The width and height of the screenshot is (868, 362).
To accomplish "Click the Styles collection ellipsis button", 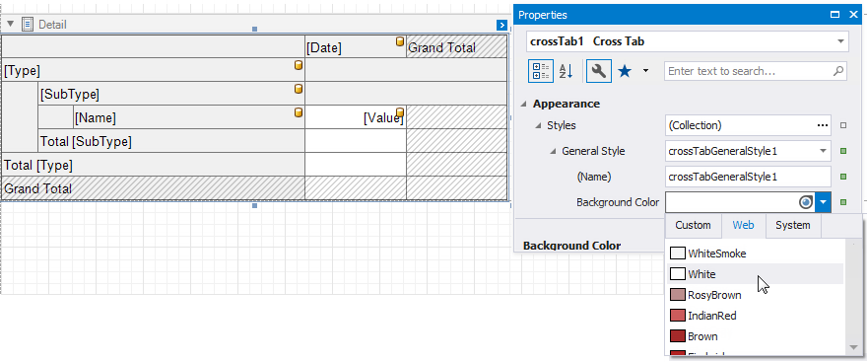I will coord(823,125).
